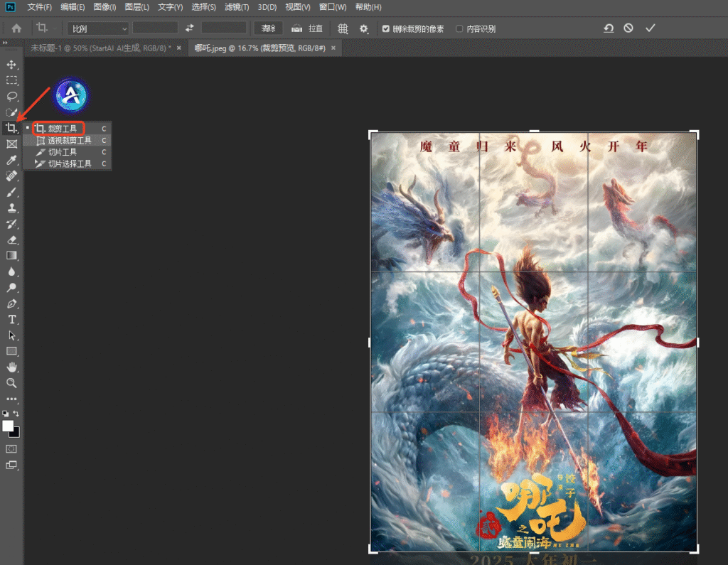
Task: Select the Gradient tool
Action: point(11,255)
